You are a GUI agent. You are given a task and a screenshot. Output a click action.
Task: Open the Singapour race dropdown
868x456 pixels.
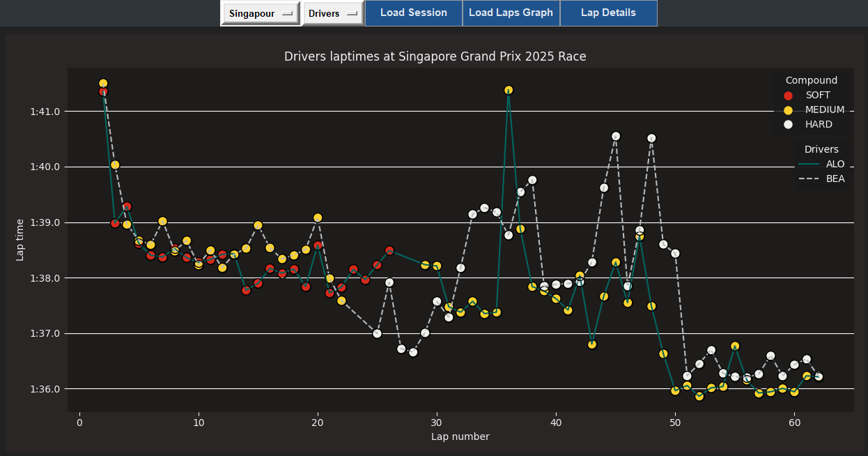[260, 13]
